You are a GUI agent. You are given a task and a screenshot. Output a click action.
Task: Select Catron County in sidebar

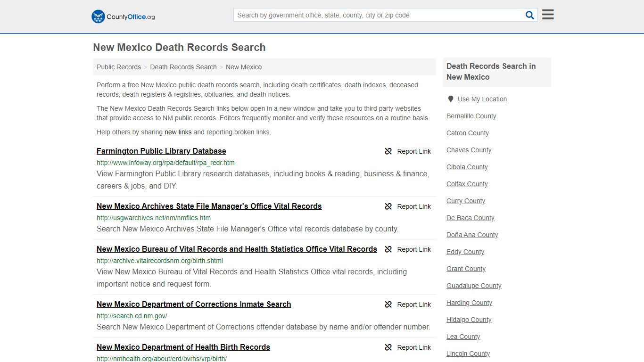click(468, 133)
